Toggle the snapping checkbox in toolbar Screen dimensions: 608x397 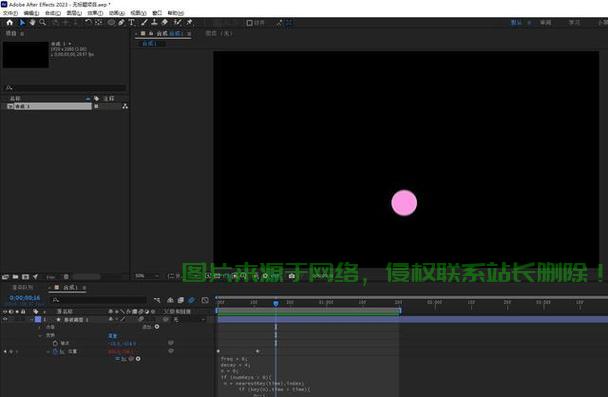(x=249, y=23)
